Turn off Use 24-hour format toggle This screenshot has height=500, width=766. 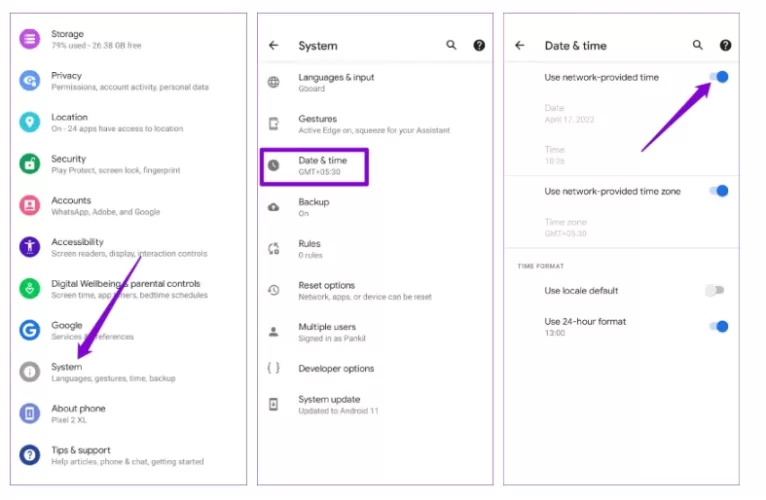click(717, 326)
